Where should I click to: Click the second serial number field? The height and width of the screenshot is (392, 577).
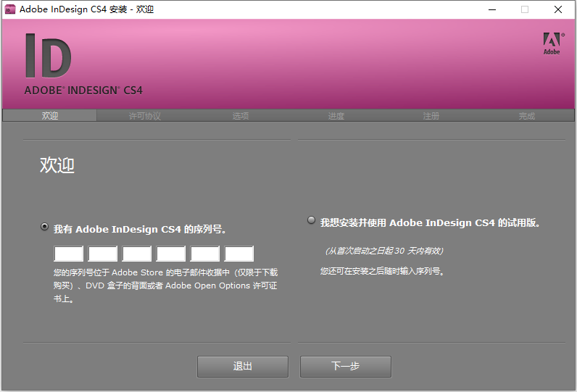pos(103,254)
